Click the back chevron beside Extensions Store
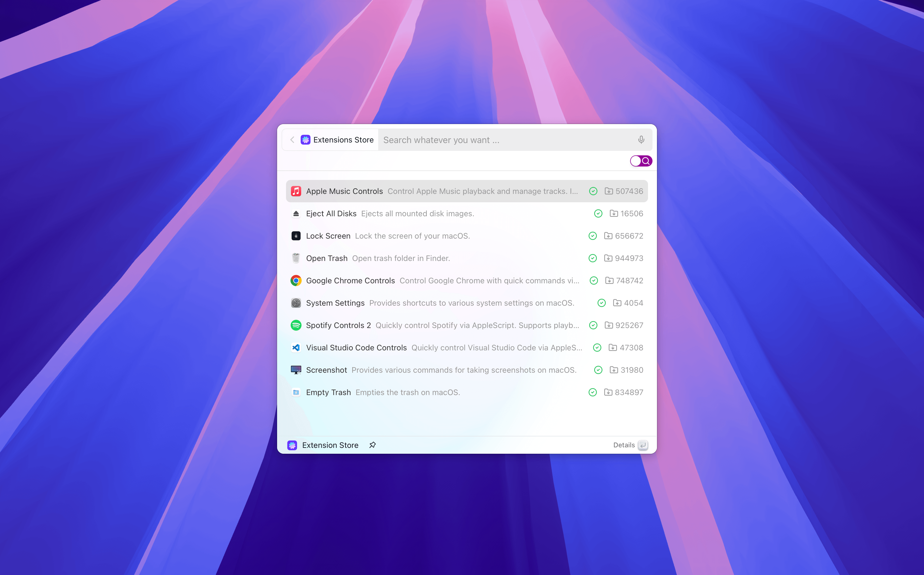Viewport: 924px width, 575px height. point(292,140)
